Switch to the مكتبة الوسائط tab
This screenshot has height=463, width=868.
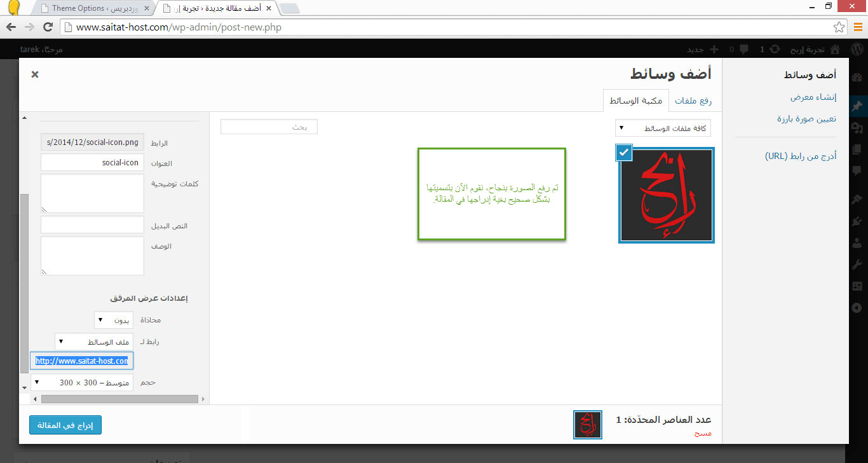tap(636, 100)
